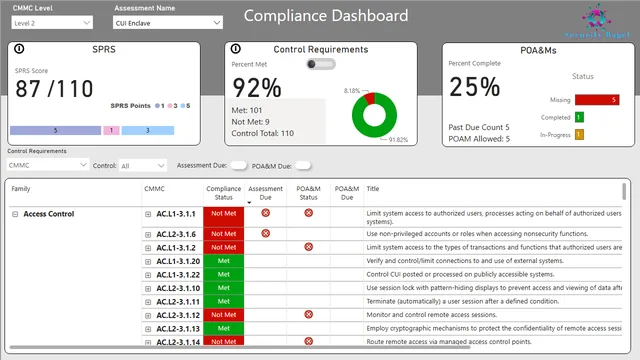Viewport: 640px width, 360px height.
Task: Click POA&M Status error icon for AC.L2-3.1.12
Action: click(x=309, y=314)
